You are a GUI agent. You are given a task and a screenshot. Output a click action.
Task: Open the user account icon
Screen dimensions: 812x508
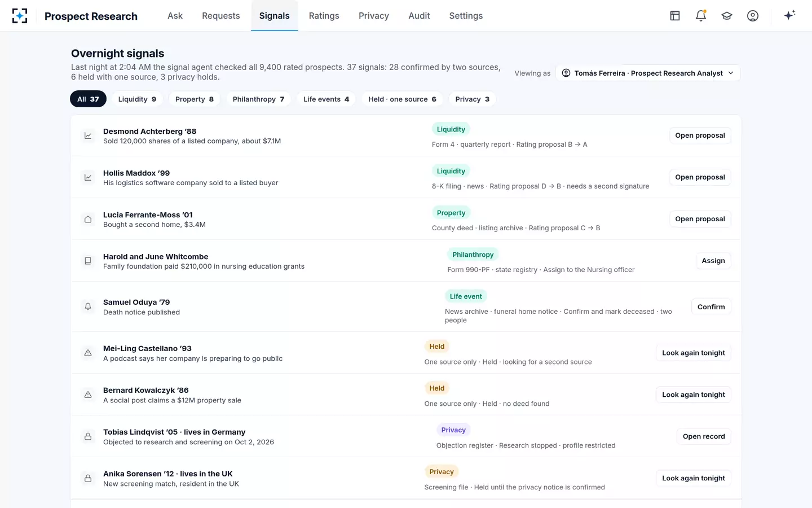tap(753, 16)
